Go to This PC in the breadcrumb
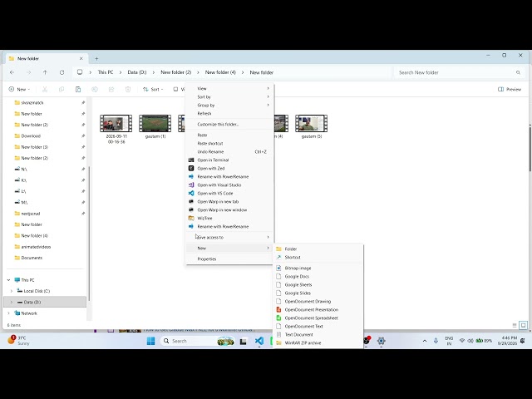Image resolution: width=532 pixels, height=399 pixels. point(106,72)
